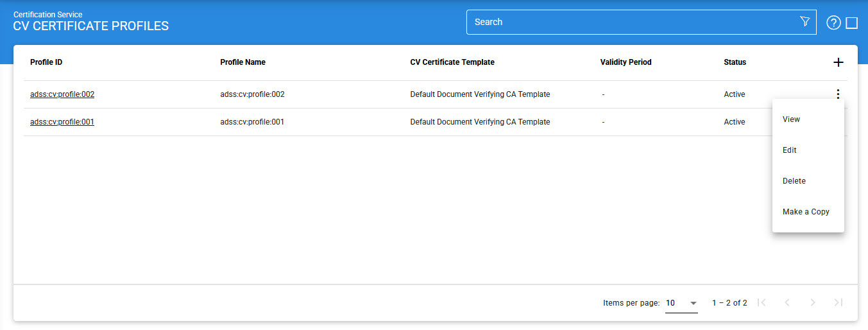Choose Make a Copy from the menu
The image size is (868, 330).
[x=806, y=212]
